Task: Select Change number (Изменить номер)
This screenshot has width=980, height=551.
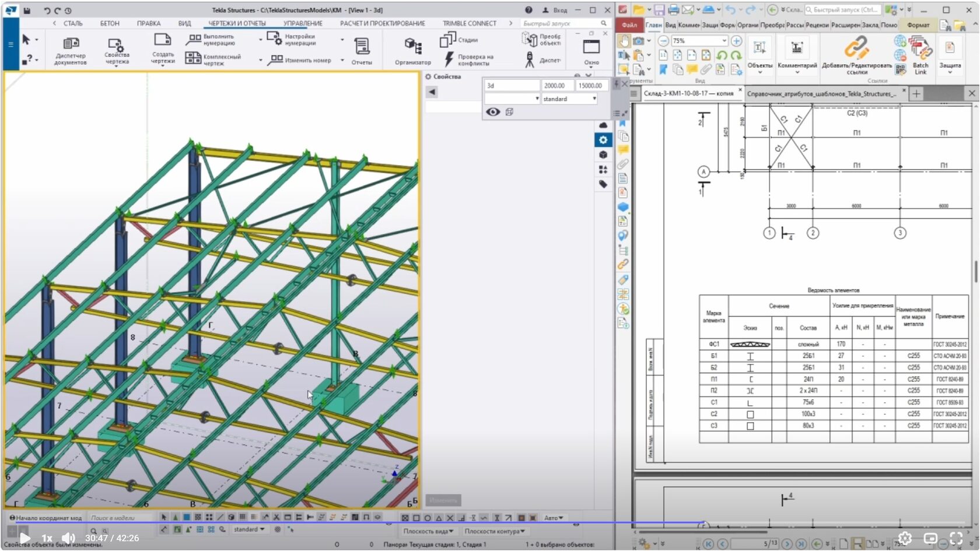Action: [299, 60]
